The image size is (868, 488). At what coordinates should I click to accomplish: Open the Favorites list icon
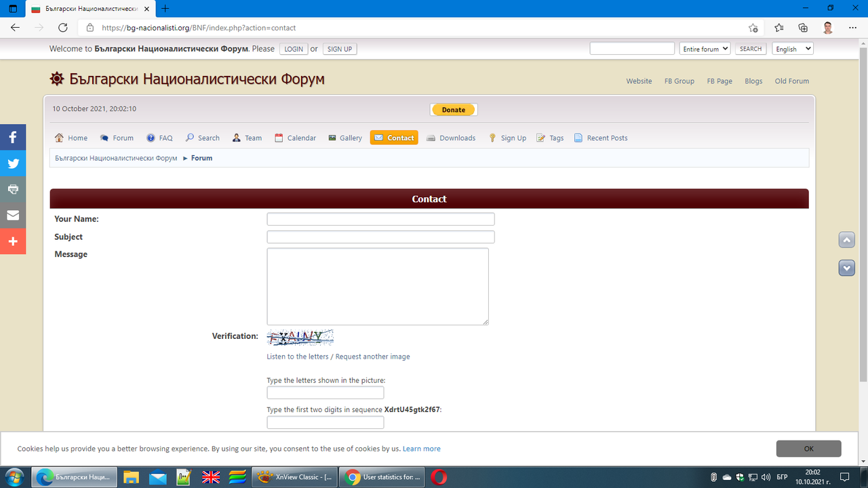[x=778, y=28]
